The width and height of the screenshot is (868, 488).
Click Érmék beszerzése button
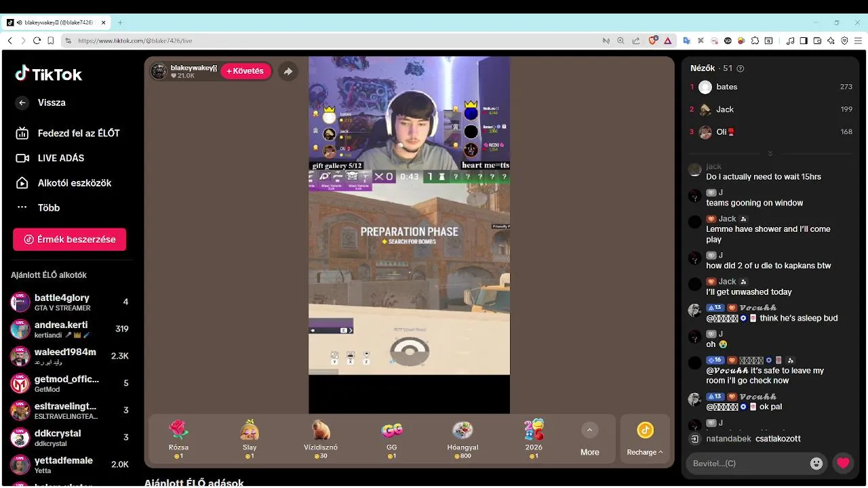point(69,239)
